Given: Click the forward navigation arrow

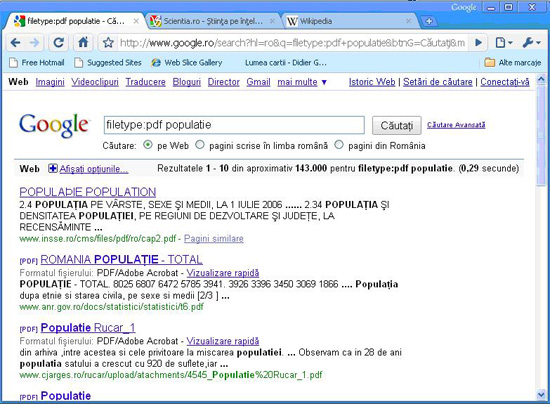Looking at the screenshot, I should click(35, 43).
